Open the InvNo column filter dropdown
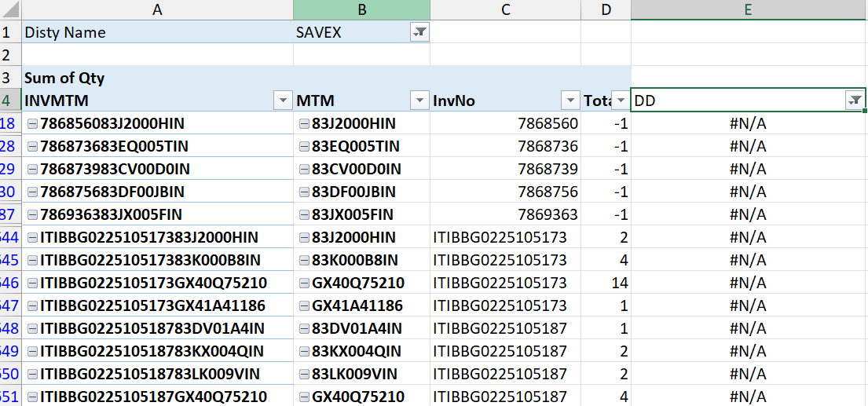Image resolution: width=868 pixels, height=406 pixels. coord(570,101)
